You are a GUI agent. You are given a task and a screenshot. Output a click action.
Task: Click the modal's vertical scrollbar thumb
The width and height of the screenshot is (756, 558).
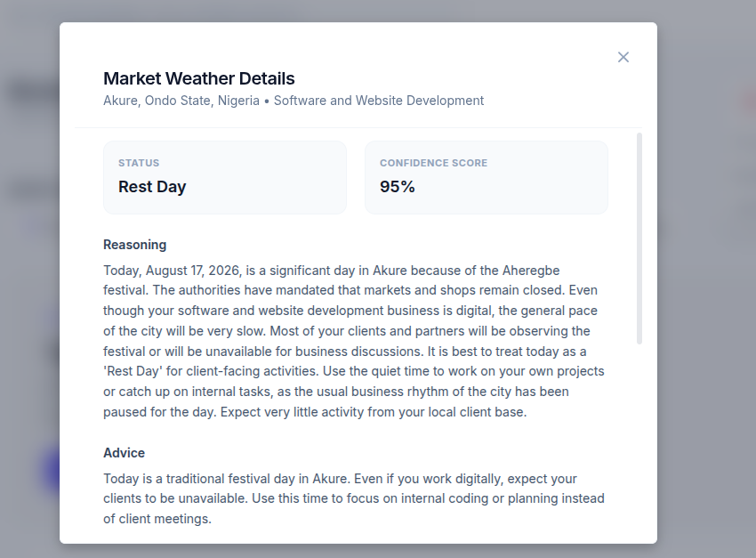(639, 239)
